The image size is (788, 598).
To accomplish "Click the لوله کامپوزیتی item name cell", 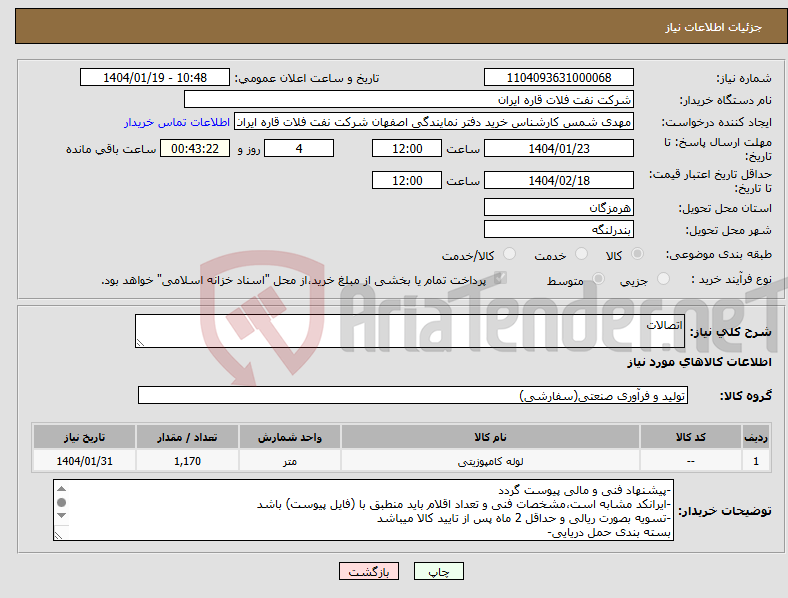I will [x=490, y=461].
